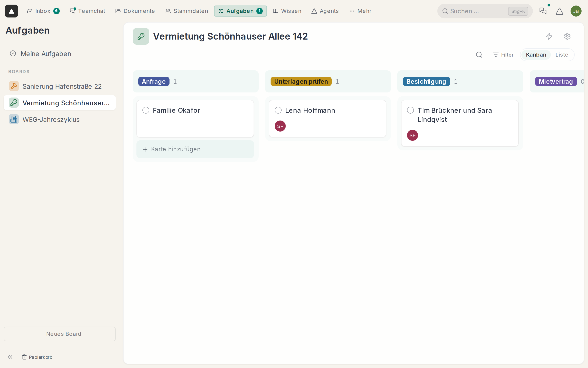
Task: Click the board title Vermietung Schönhauser Allee 142
Action: tap(230, 36)
